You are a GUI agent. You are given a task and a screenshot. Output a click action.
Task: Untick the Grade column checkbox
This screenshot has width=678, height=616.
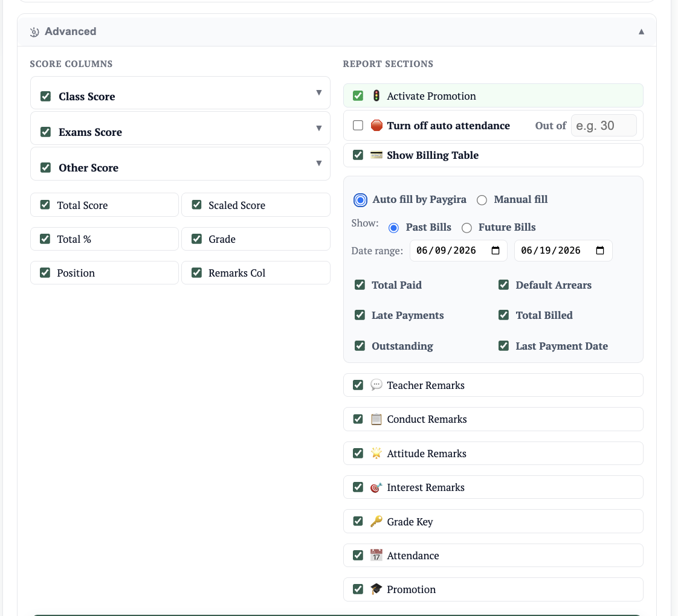pos(197,239)
